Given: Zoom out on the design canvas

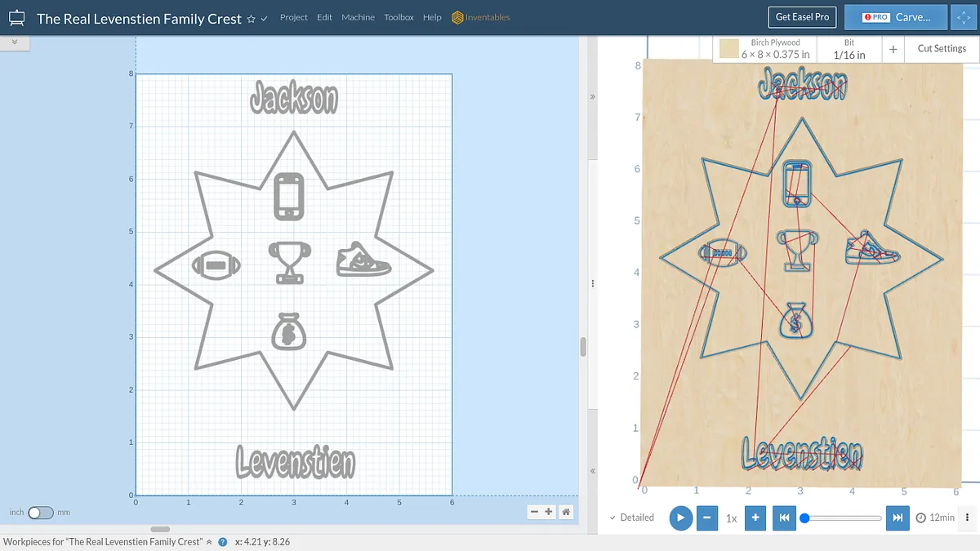Looking at the screenshot, I should click(533, 512).
